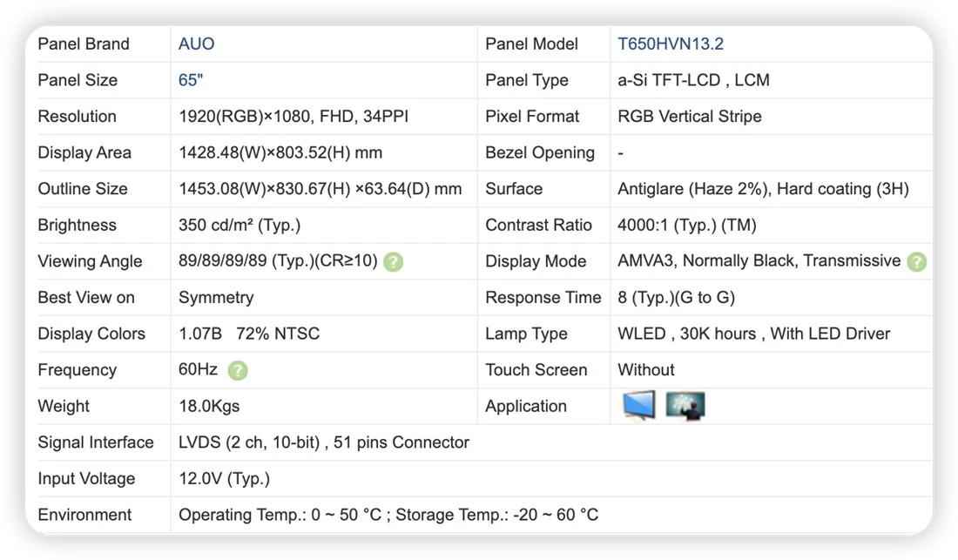The image size is (958, 560).
Task: Click the Pixel Format label
Action: pyautogui.click(x=532, y=116)
